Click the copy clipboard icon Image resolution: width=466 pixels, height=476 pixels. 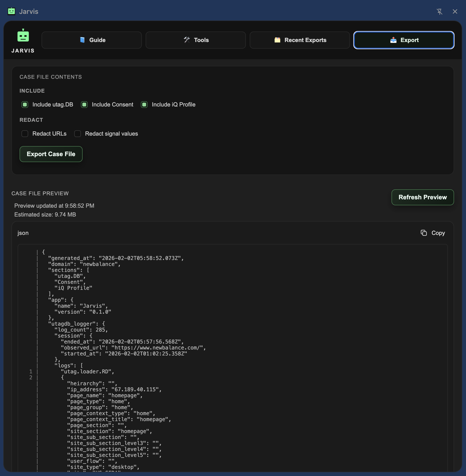click(424, 233)
